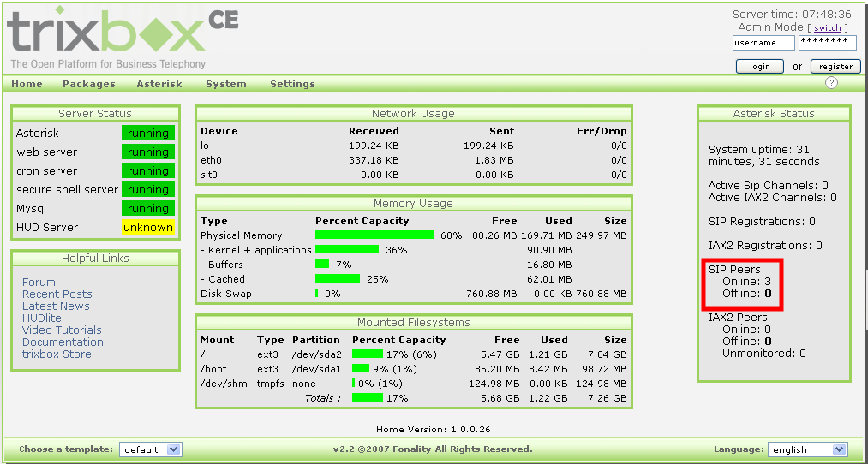Click the 1.83 MB sent value
The image size is (868, 464).
pyautogui.click(x=493, y=160)
